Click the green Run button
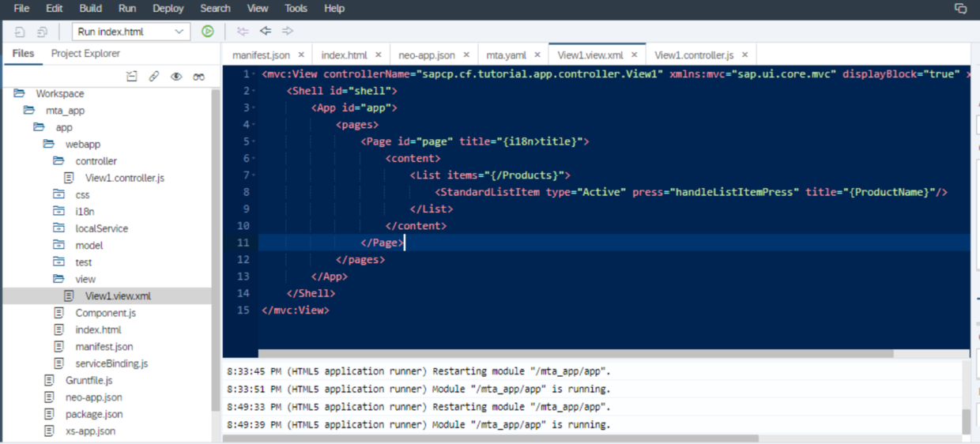Image resolution: width=980 pixels, height=444 pixels. pyautogui.click(x=207, y=32)
